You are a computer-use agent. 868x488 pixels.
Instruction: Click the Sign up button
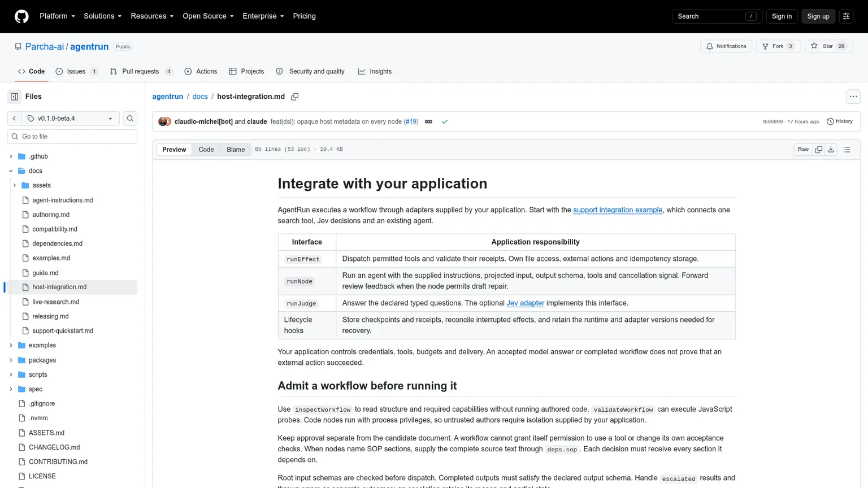(x=818, y=16)
